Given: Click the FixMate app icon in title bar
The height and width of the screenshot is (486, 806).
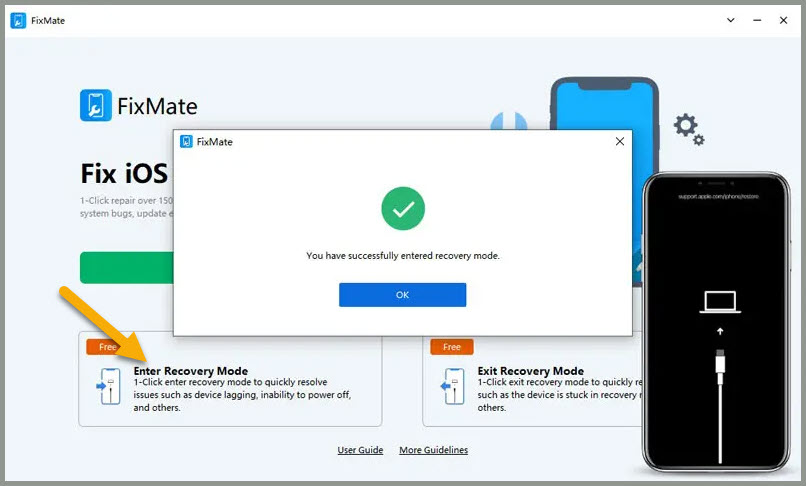Looking at the screenshot, I should point(18,21).
